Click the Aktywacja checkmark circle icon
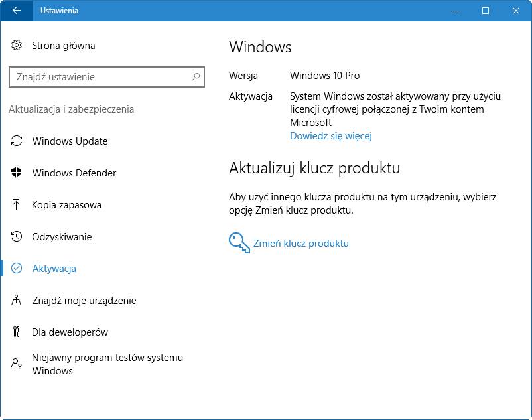The width and height of the screenshot is (532, 420). coord(17,268)
